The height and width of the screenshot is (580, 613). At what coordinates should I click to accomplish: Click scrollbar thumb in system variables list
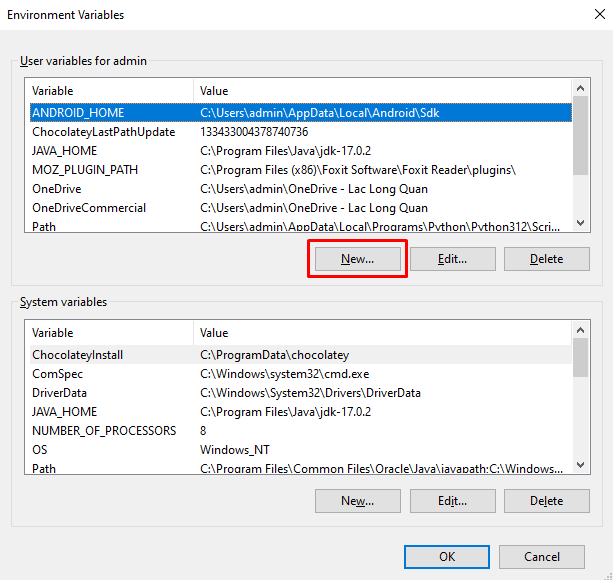click(x=581, y=358)
